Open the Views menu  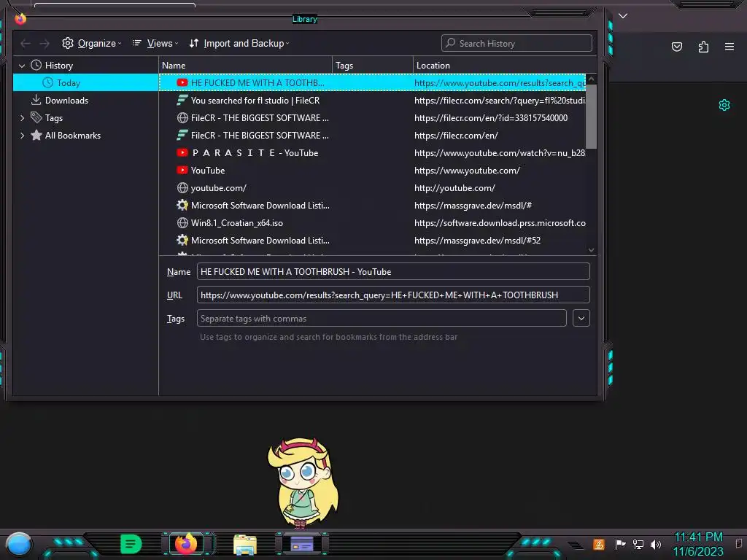[x=155, y=43]
